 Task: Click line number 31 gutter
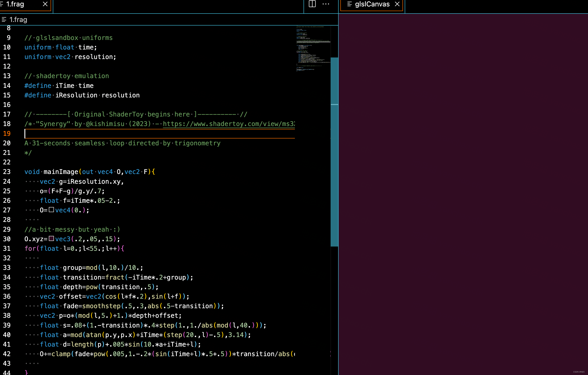point(7,249)
